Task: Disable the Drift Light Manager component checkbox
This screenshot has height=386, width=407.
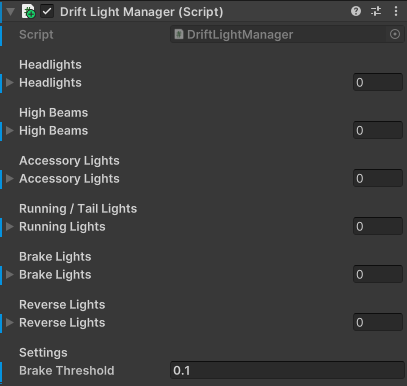Action: coord(47,12)
